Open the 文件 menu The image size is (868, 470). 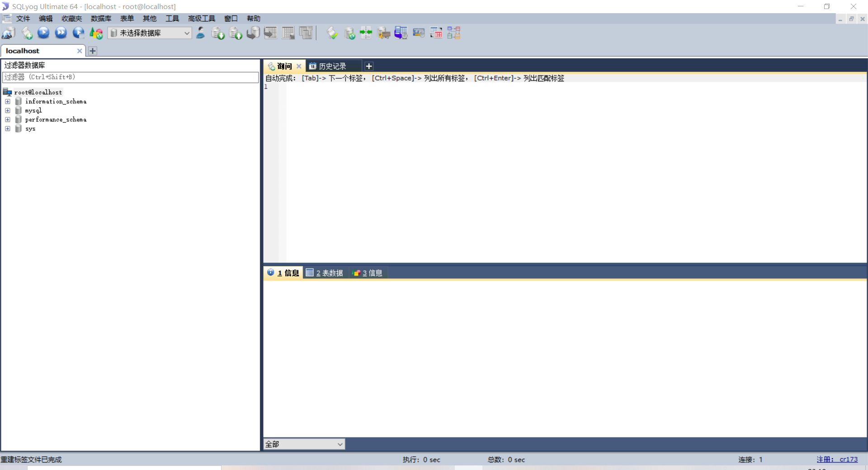(x=23, y=19)
